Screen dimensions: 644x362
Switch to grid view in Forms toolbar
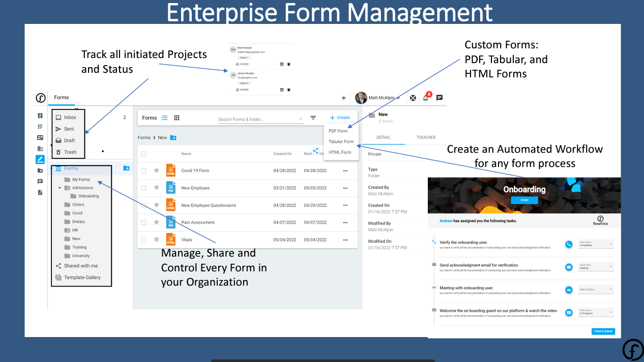[x=177, y=118]
